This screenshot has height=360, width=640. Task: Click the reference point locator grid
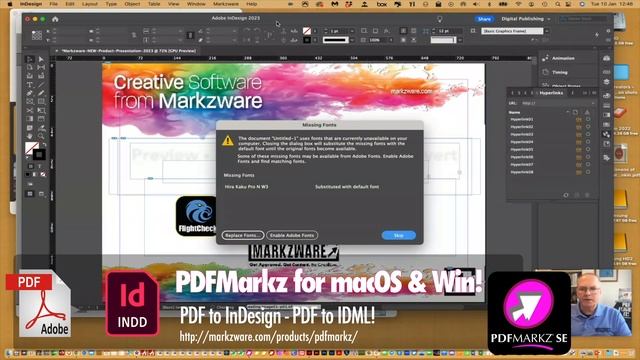pos(37,36)
